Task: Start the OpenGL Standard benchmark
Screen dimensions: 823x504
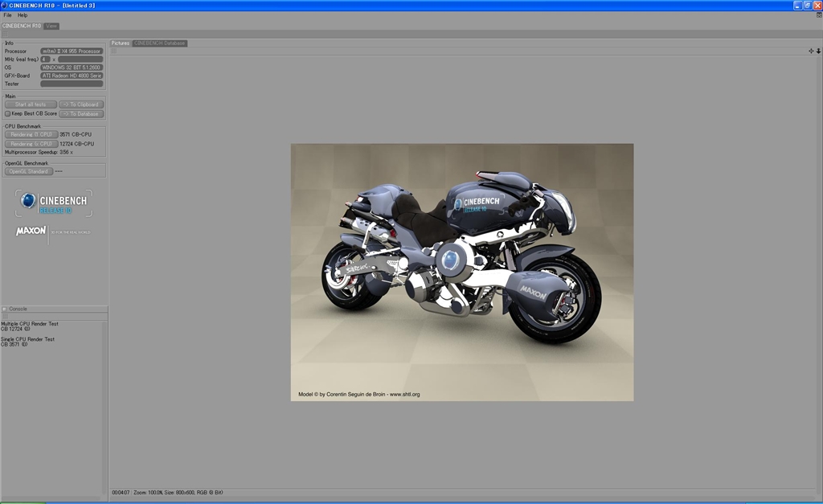Action: point(29,171)
